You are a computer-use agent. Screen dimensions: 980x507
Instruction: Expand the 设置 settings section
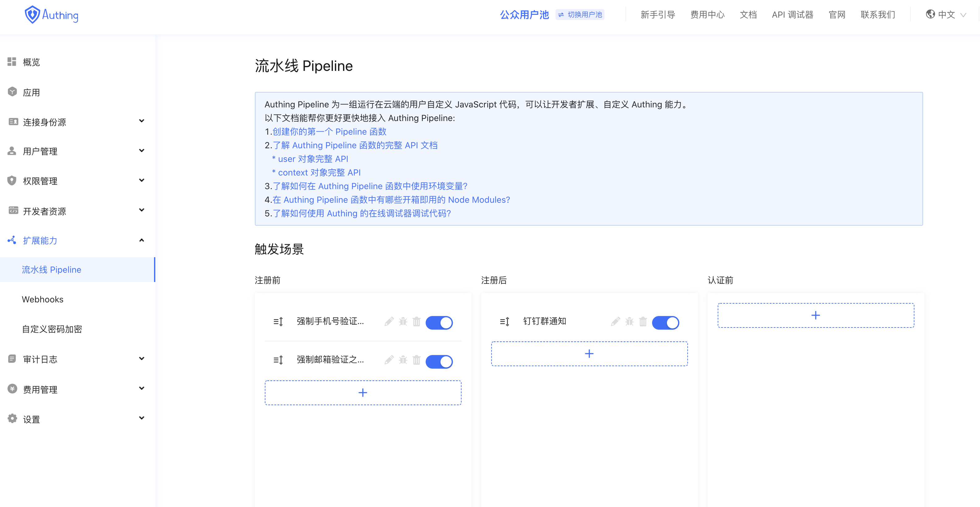point(141,418)
